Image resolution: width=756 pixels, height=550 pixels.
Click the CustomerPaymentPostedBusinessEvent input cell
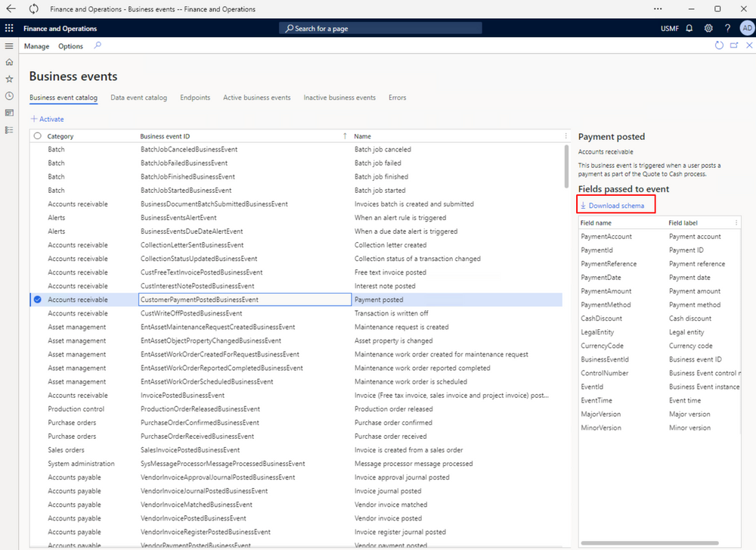point(245,300)
